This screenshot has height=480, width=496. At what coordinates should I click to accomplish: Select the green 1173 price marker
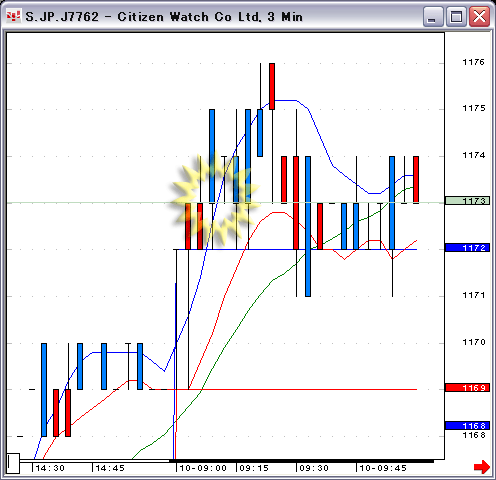click(467, 201)
